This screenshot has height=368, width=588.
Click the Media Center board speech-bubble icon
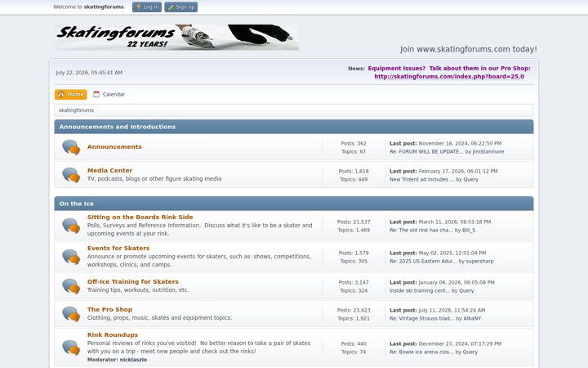pyautogui.click(x=71, y=175)
